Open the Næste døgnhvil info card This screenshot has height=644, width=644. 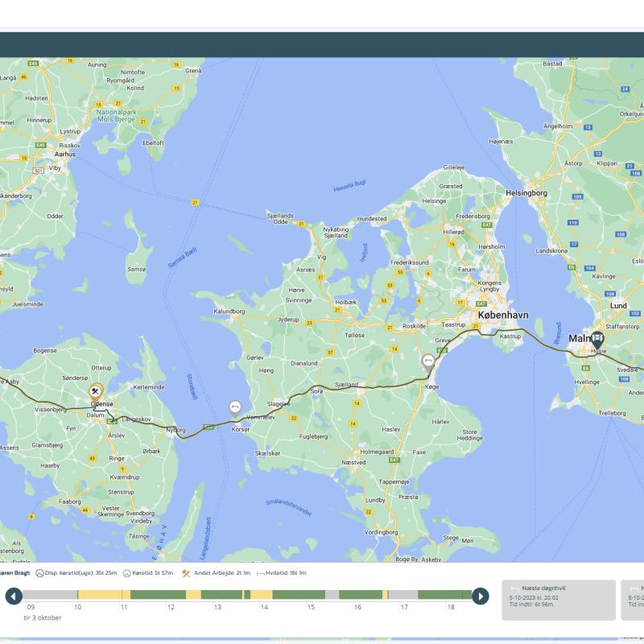pyautogui.click(x=558, y=600)
